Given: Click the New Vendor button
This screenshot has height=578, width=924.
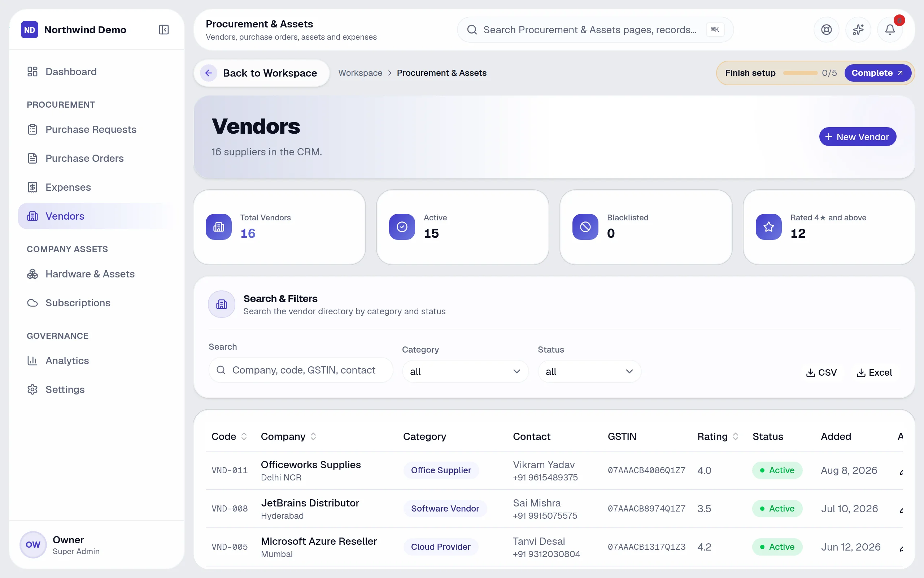Looking at the screenshot, I should pos(857,137).
